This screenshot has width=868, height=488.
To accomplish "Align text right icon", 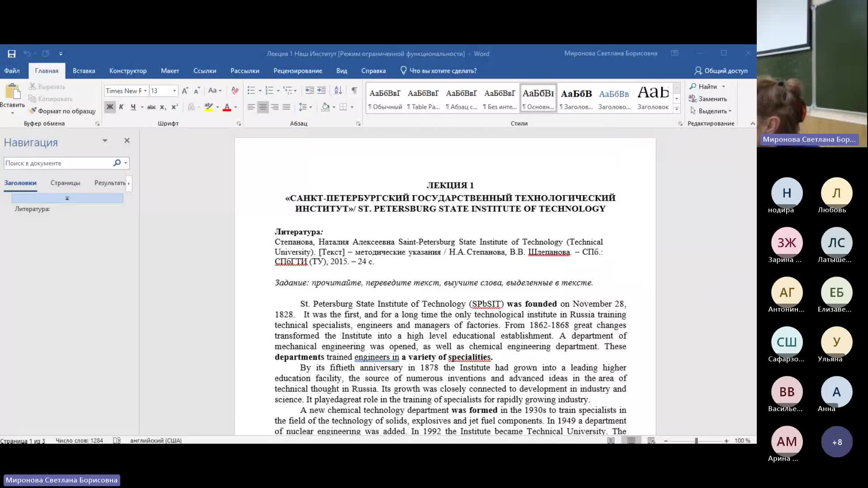I will point(275,107).
